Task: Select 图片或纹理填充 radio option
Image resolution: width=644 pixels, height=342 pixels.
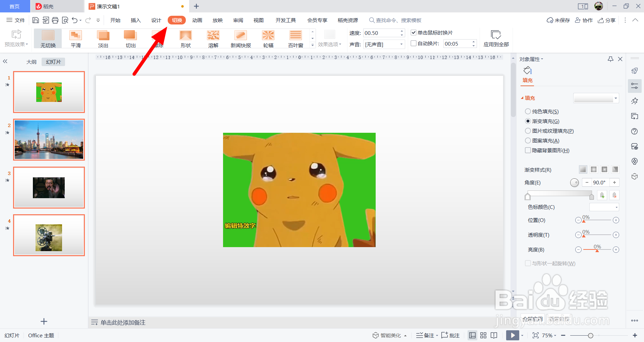Action: coord(528,131)
